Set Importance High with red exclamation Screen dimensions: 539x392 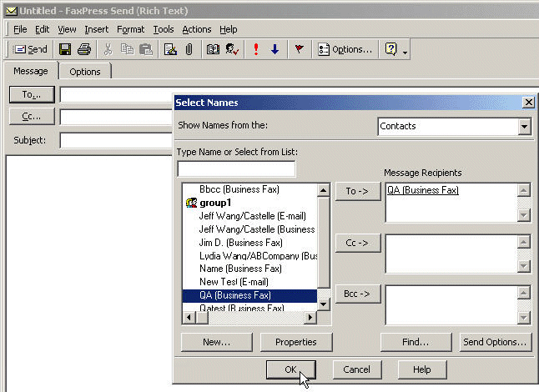tap(256, 50)
